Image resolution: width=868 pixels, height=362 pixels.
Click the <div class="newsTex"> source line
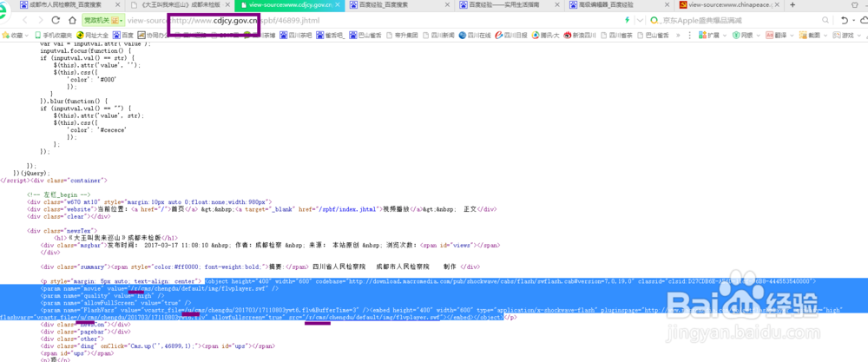pos(62,230)
